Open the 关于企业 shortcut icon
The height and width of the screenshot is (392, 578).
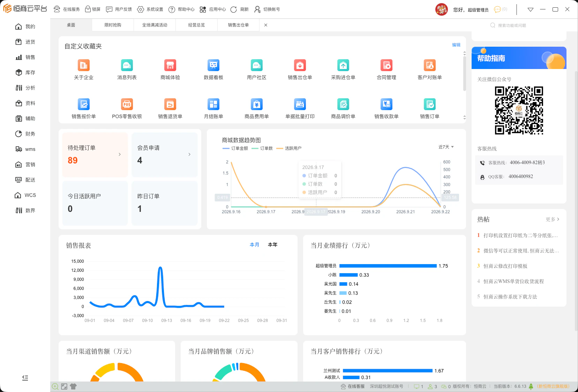83,65
